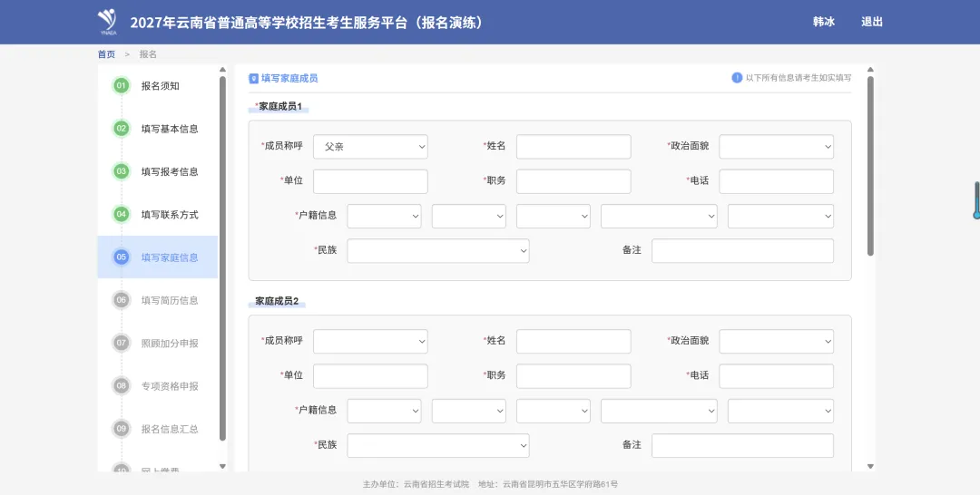Viewport: 980px width, 495px height.
Task: Go to 填写报考信息 step
Action: pos(170,171)
